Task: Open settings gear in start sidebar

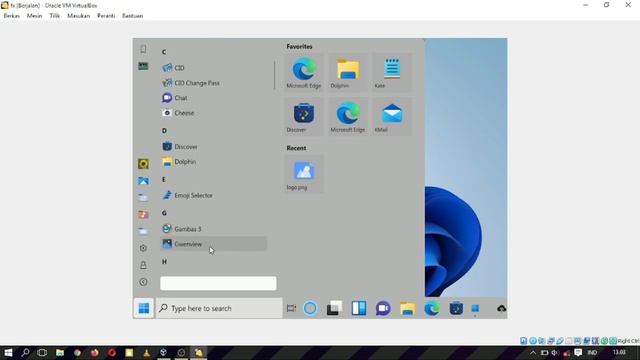Action: [143, 248]
